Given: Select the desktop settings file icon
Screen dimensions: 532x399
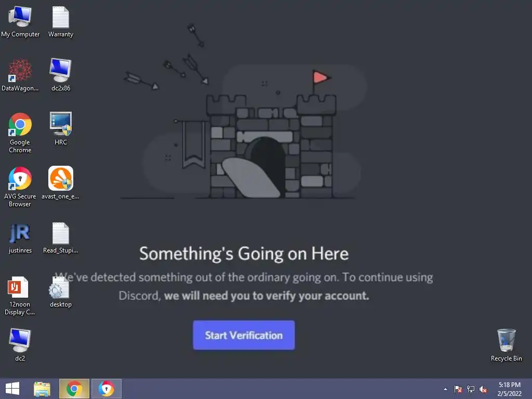Looking at the screenshot, I should pos(61,292).
